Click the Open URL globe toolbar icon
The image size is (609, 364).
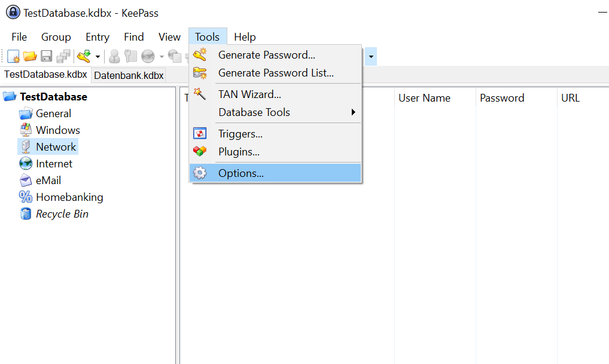pyautogui.click(x=148, y=57)
